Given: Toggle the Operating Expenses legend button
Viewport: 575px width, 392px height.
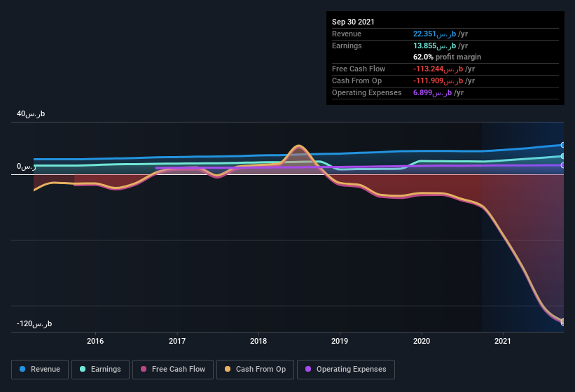Looking at the screenshot, I should point(345,370).
